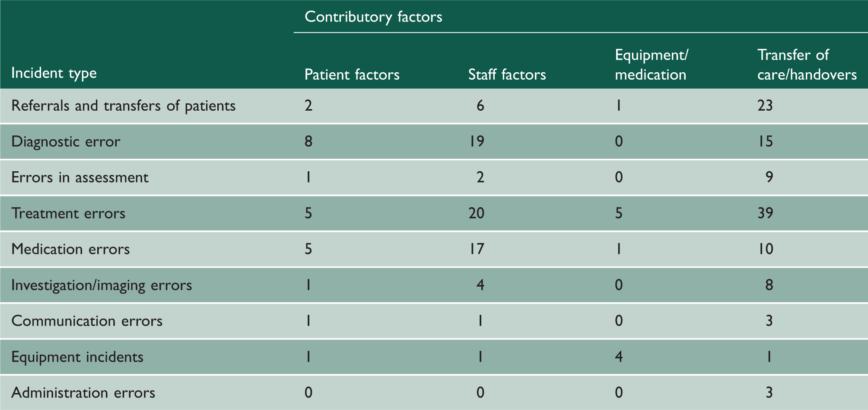Click value 19 in Diagnostic error row
This screenshot has width=868, height=410.
pyautogui.click(x=477, y=142)
